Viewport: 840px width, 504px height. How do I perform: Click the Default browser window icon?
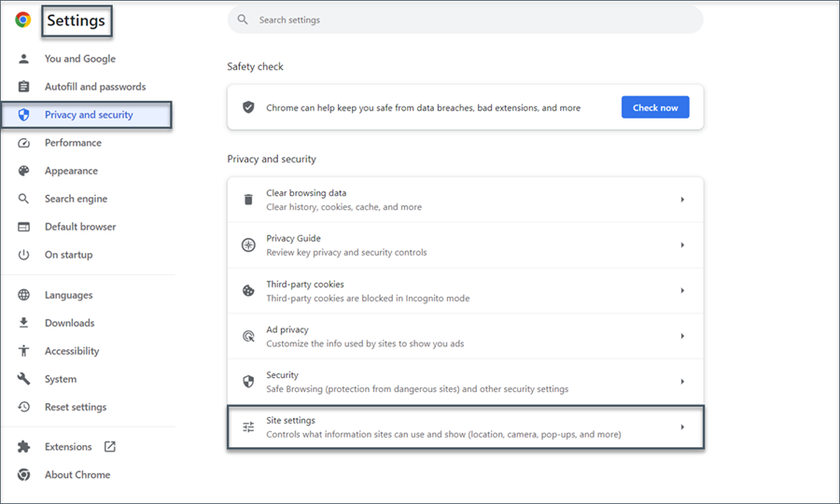click(x=23, y=227)
